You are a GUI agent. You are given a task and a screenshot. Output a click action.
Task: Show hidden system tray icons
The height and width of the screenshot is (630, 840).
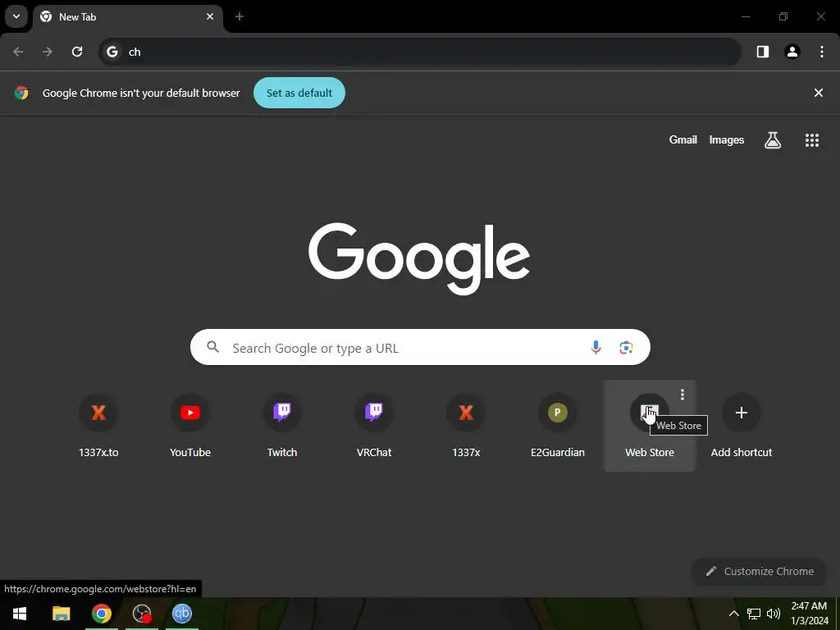click(734, 614)
